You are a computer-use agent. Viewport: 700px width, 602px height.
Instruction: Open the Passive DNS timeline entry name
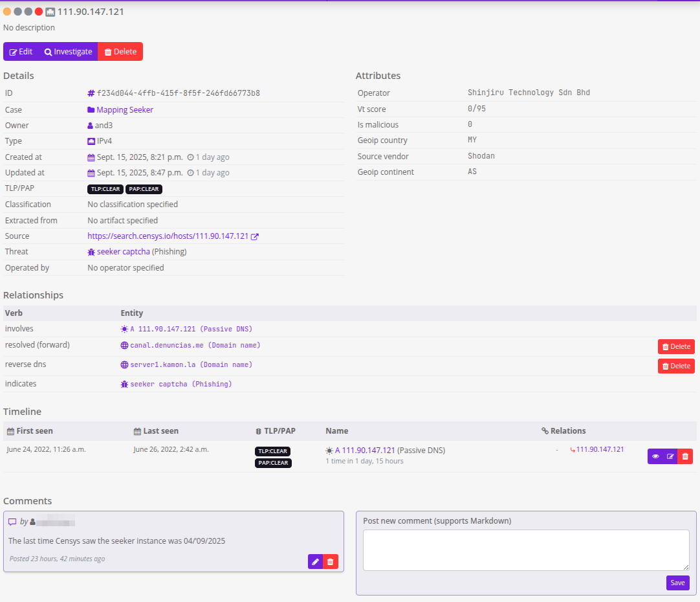(365, 451)
